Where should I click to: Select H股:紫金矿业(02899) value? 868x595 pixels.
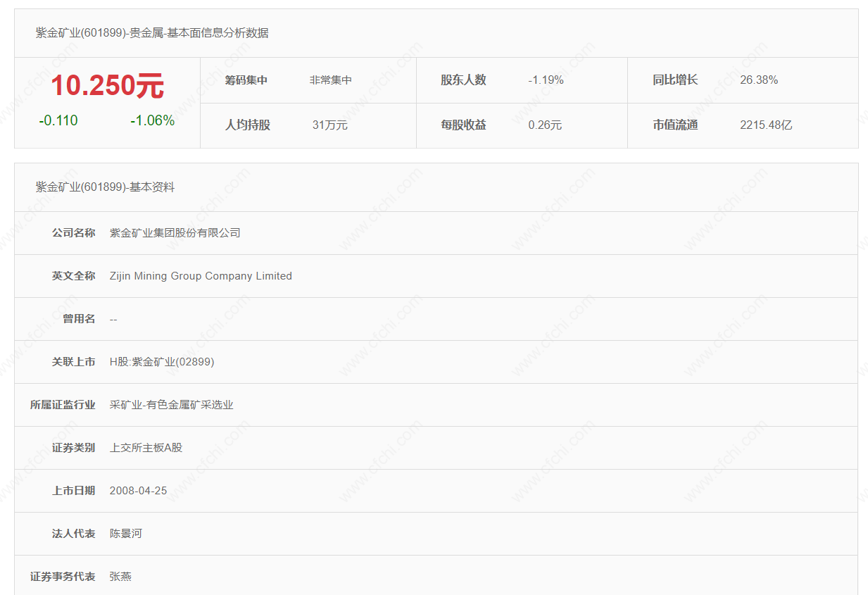point(162,362)
